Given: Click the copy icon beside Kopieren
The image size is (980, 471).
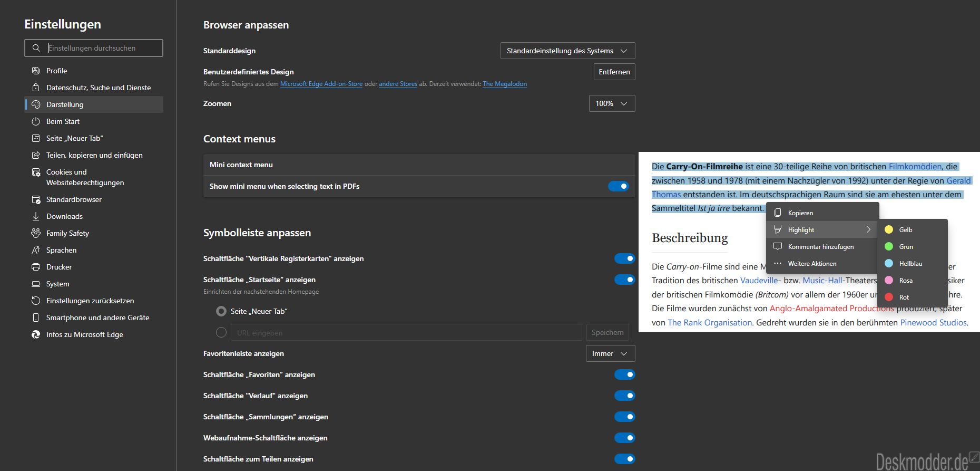Looking at the screenshot, I should point(778,213).
